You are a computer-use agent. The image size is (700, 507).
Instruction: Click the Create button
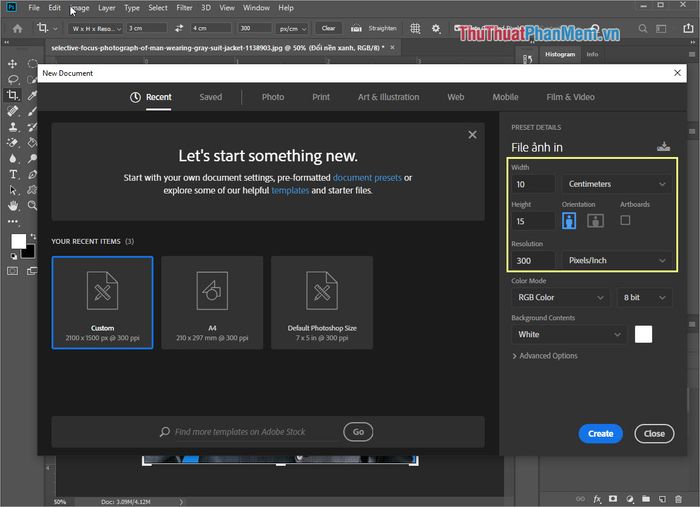[x=600, y=434]
